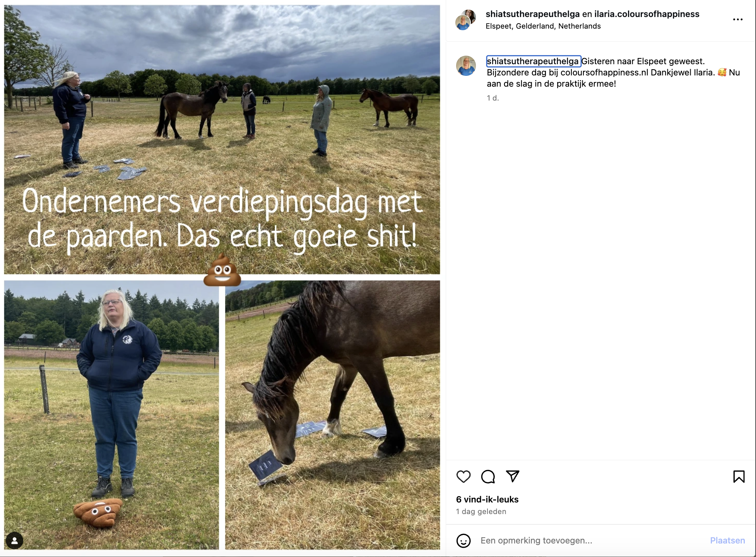Open shiatsutherapeuthelga profile from post header

tap(532, 14)
